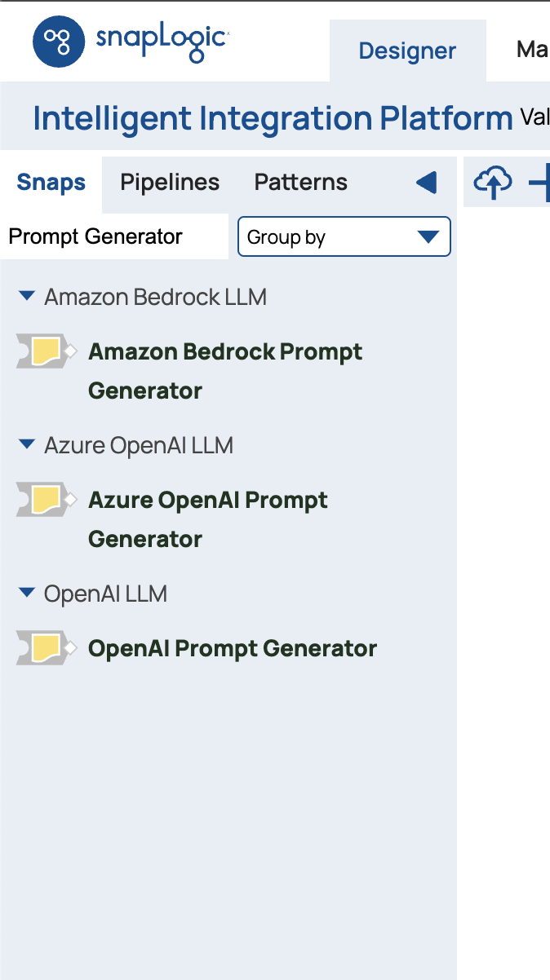Open the Manager tab at top right
550x980 pixels.
click(532, 51)
